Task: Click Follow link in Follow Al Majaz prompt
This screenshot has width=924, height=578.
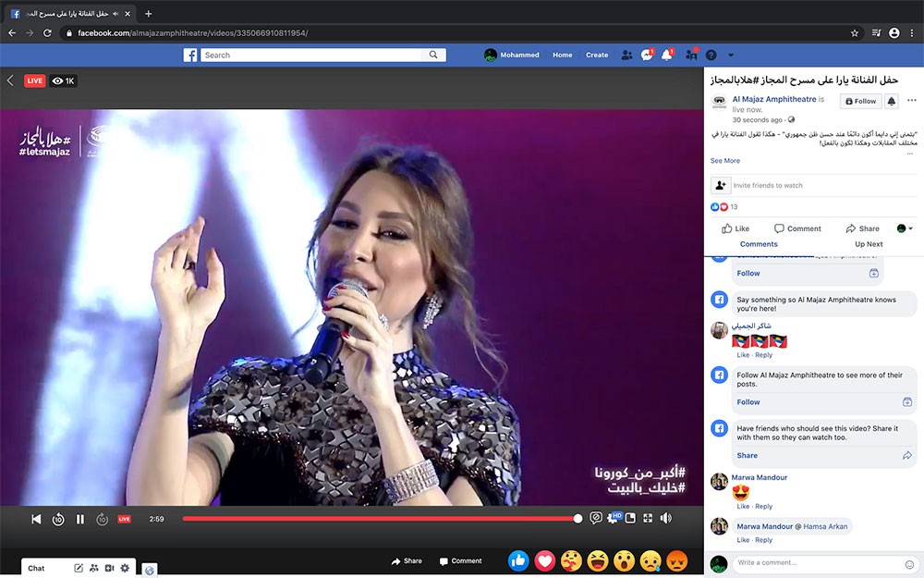Action: click(x=748, y=402)
